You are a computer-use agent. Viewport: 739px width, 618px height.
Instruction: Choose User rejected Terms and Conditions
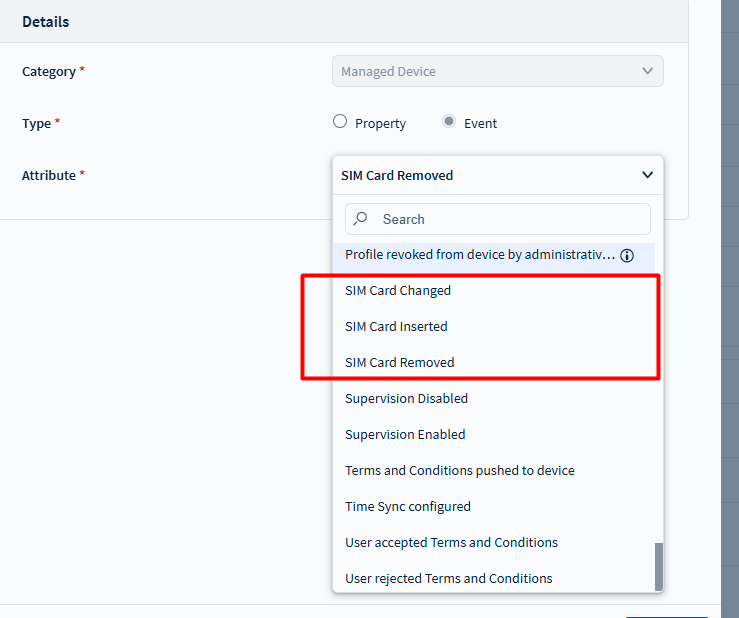(448, 579)
